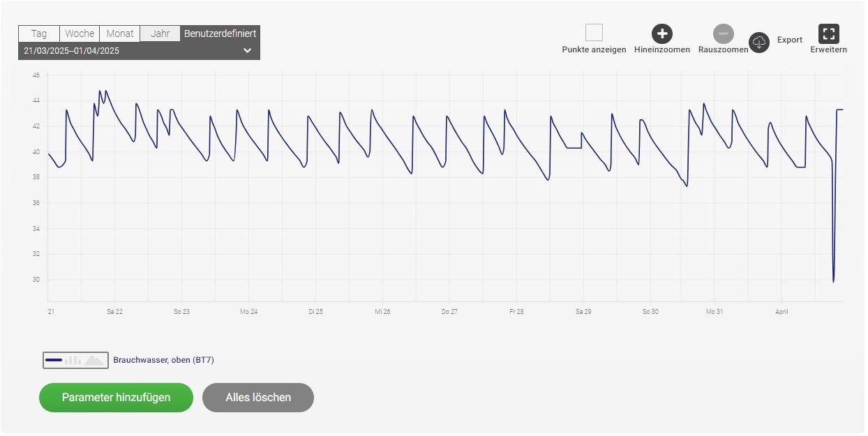Select the Jahr tab
The height and width of the screenshot is (436, 868).
[x=160, y=33]
